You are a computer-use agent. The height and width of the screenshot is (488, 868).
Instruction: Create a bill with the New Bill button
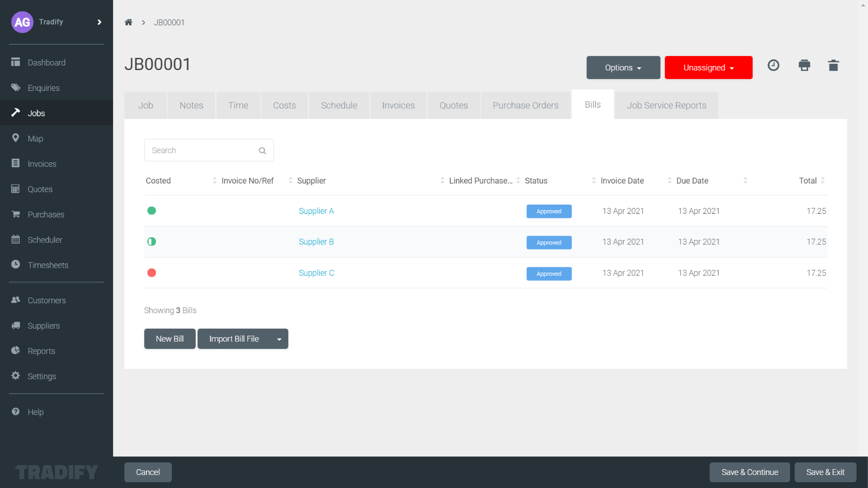click(x=170, y=339)
